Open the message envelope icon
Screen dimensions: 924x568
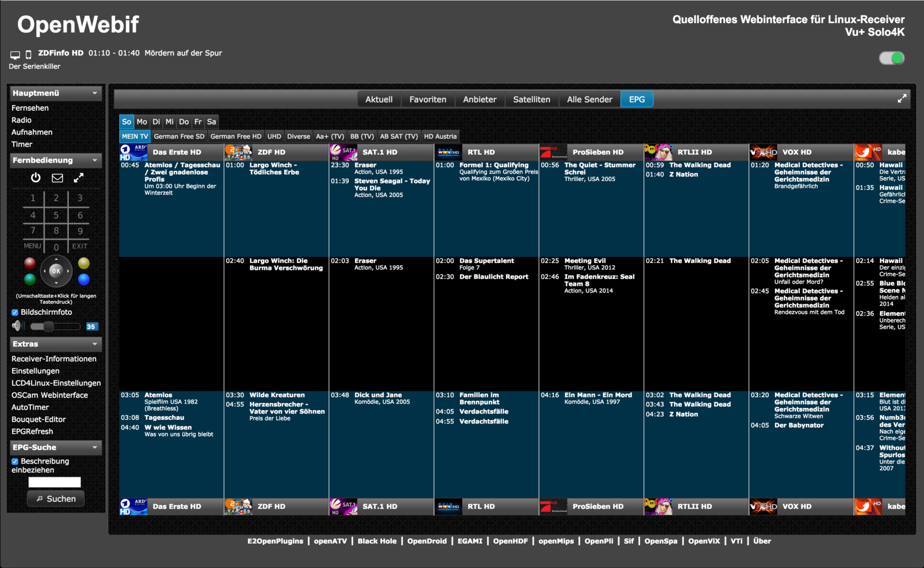coord(57,178)
